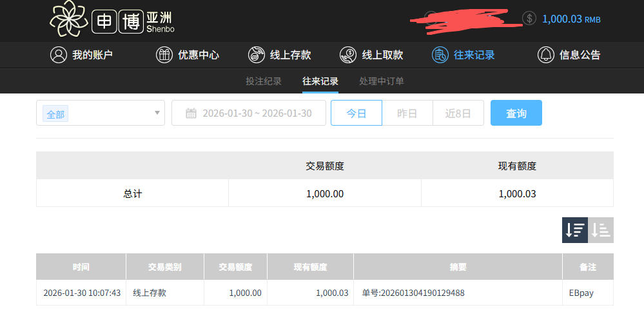This screenshot has width=644, height=312.
Task: Click the 全部 selected tag
Action: [55, 114]
